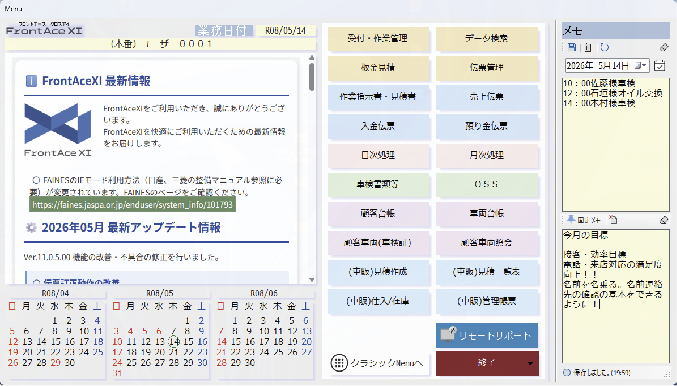
Task: Click the info icon beside FrontAceXI 最新情報
Action: pos(31,81)
